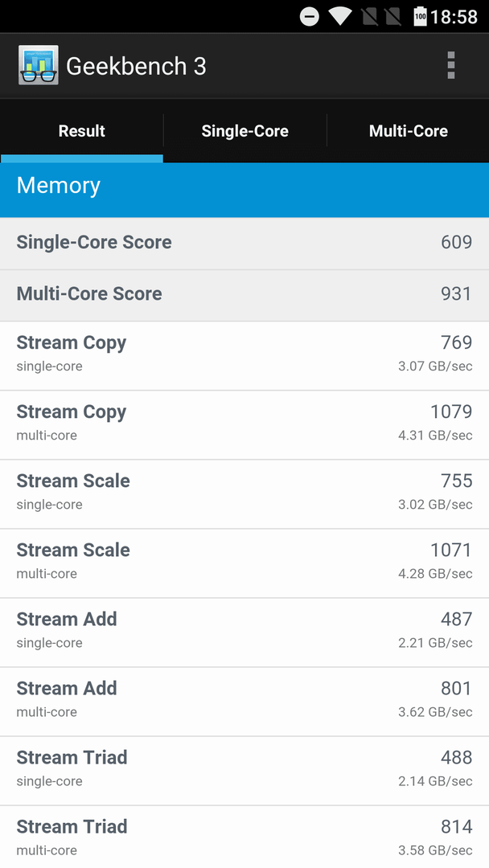Switch to the Multi-Core tab
The width and height of the screenshot is (489, 868).
click(x=408, y=131)
